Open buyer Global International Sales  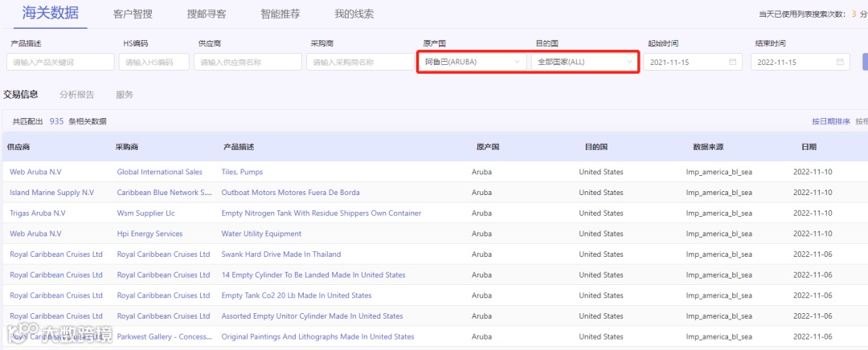click(159, 172)
